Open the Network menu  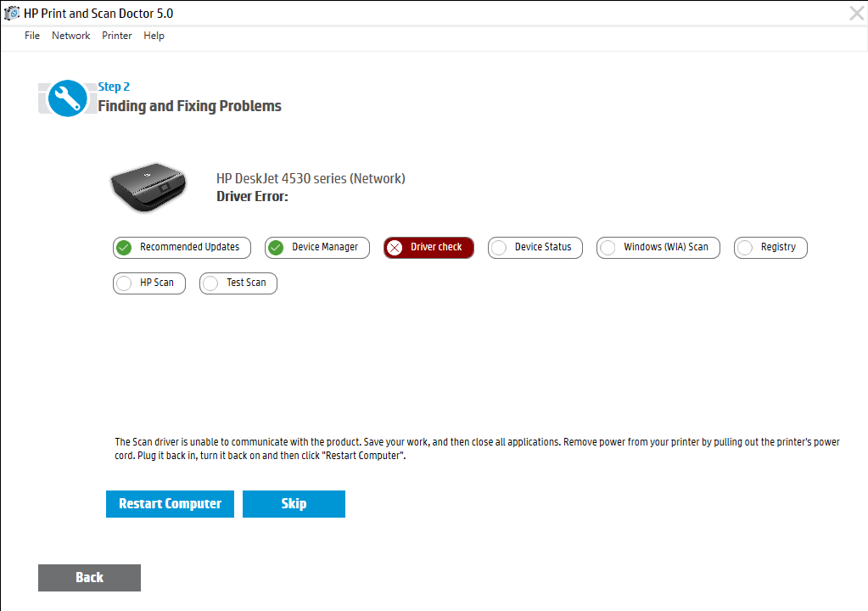pyautogui.click(x=71, y=36)
